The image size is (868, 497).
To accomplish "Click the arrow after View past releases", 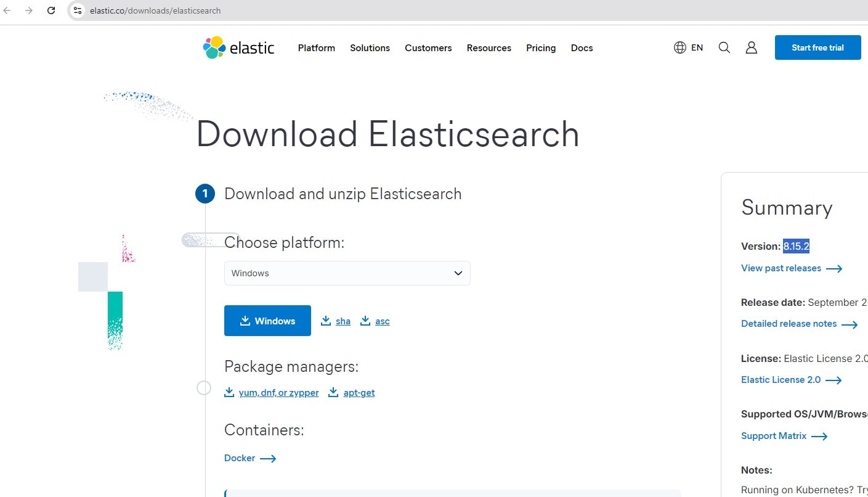I will [834, 269].
